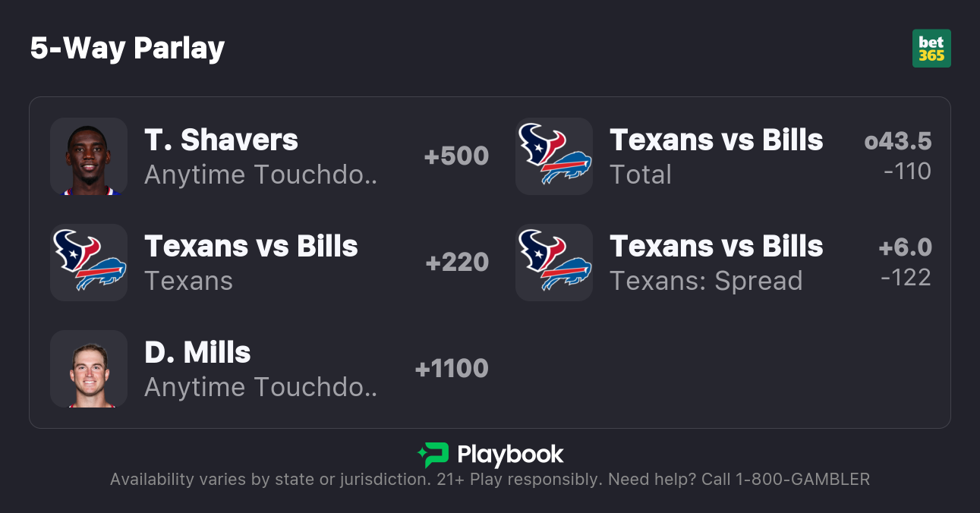Click Texans vs Bills title above Total
This screenshot has width=980, height=513.
click(716, 140)
